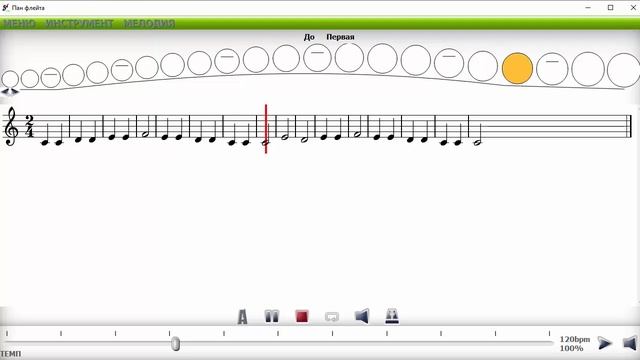Click the largest pipe at the flute's right end
Screen dimensions: 640x360
coord(623,71)
